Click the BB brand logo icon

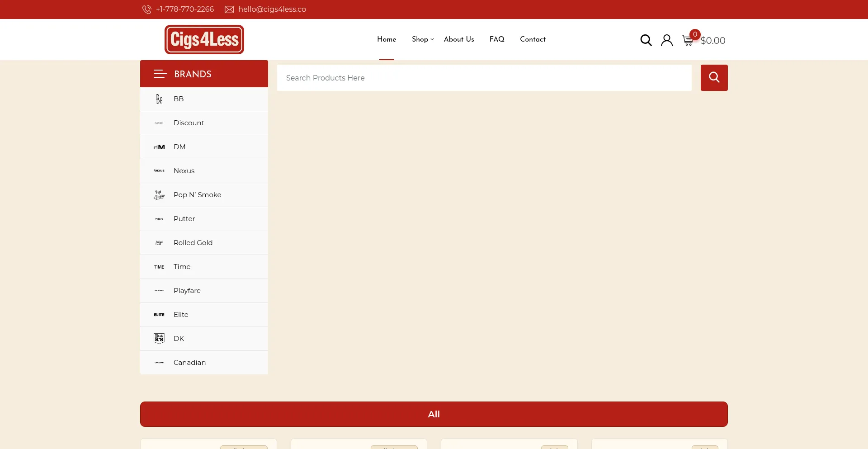coord(159,99)
